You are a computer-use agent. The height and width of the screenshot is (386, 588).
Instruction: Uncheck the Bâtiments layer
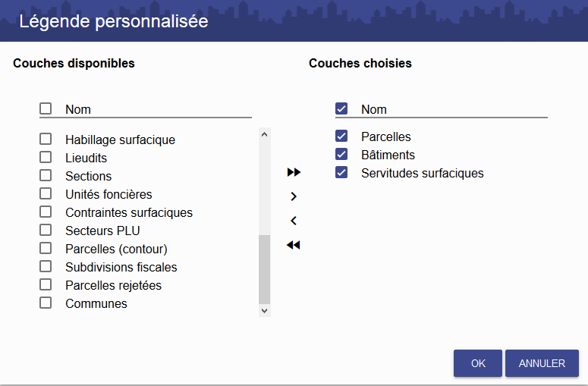(x=341, y=155)
